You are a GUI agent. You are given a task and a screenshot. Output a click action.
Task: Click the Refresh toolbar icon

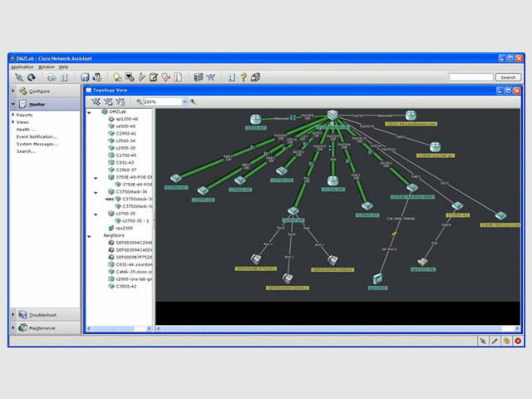click(32, 77)
